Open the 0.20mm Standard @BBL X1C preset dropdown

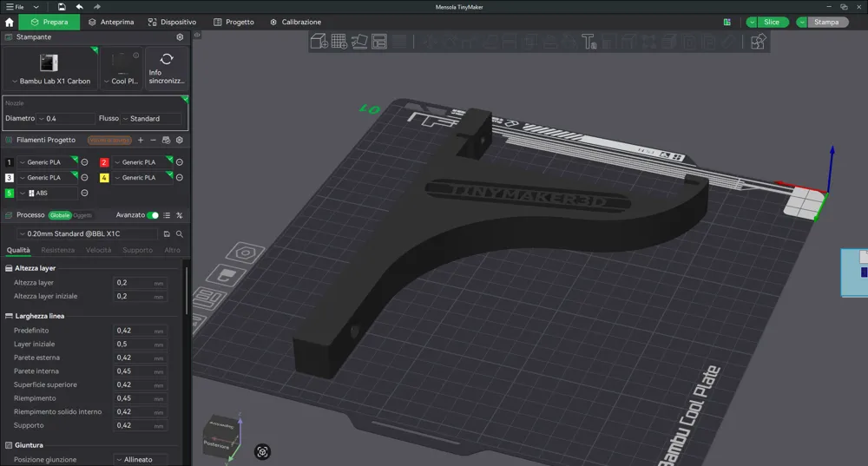(87, 234)
